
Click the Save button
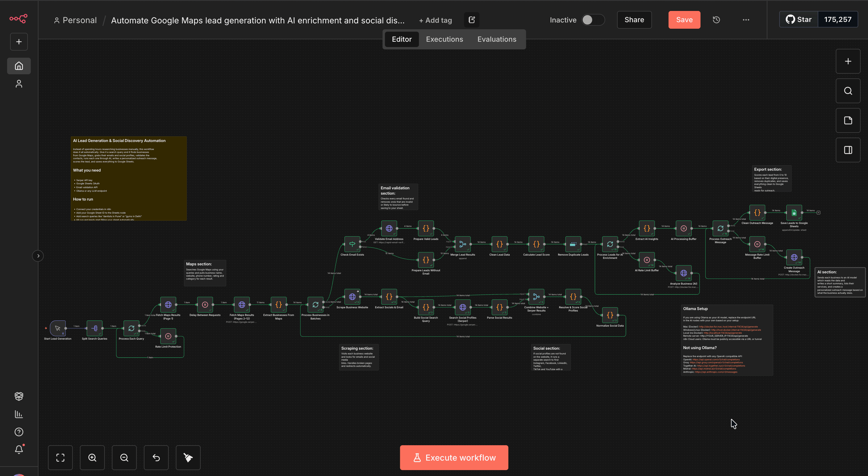684,20
